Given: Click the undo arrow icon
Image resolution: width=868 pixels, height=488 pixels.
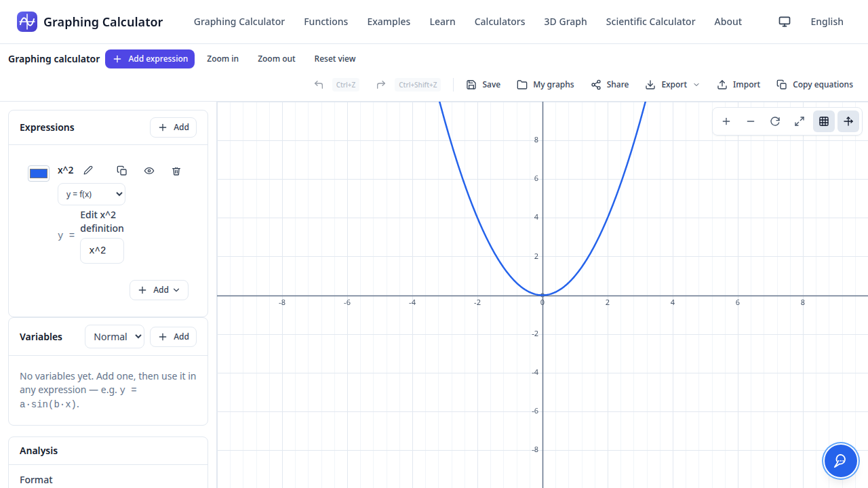Looking at the screenshot, I should (319, 85).
